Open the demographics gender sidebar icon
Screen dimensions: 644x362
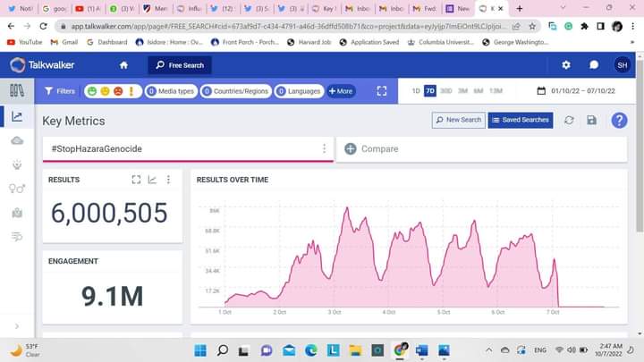(17, 189)
